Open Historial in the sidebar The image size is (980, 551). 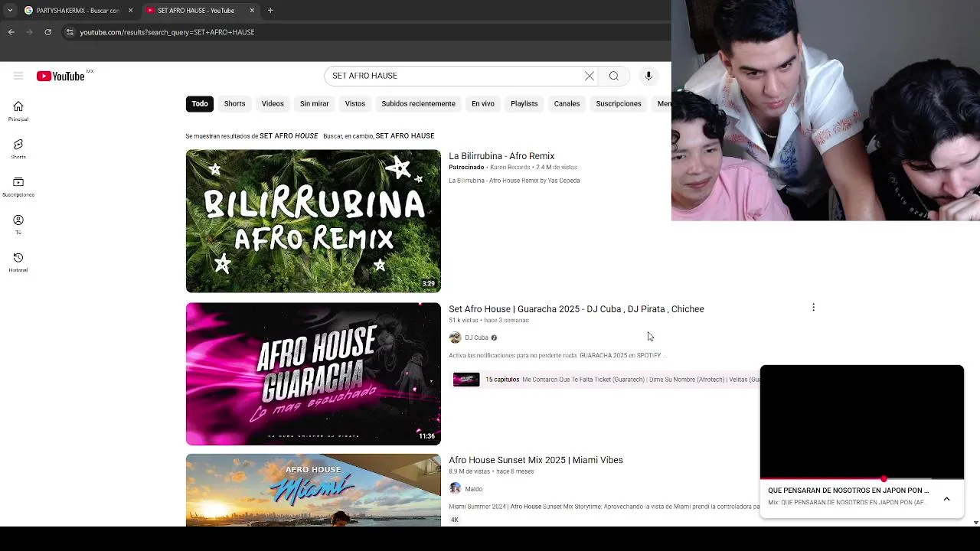tap(18, 262)
